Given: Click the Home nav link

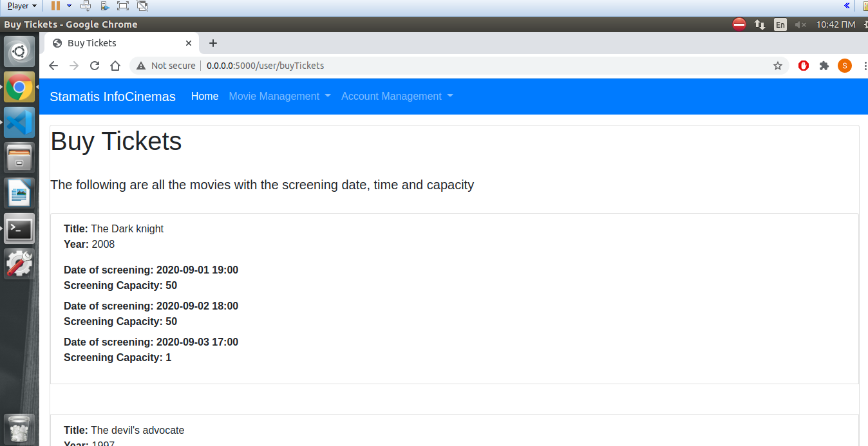Looking at the screenshot, I should coord(205,96).
